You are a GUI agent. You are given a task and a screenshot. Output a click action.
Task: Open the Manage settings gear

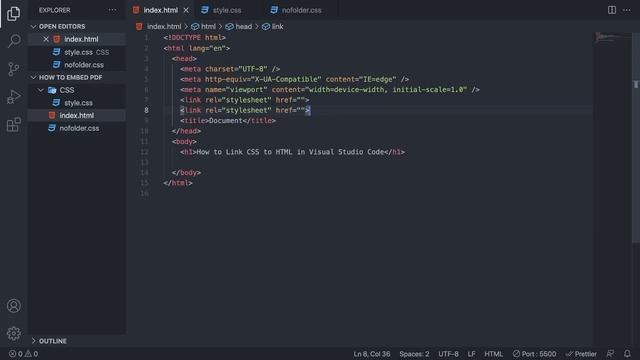(13, 333)
